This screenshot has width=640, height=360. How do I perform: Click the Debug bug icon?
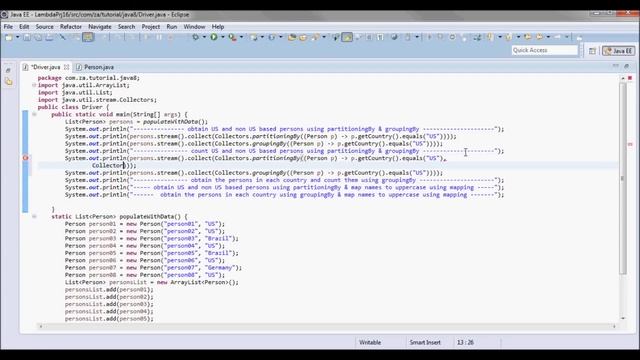tap(196, 37)
